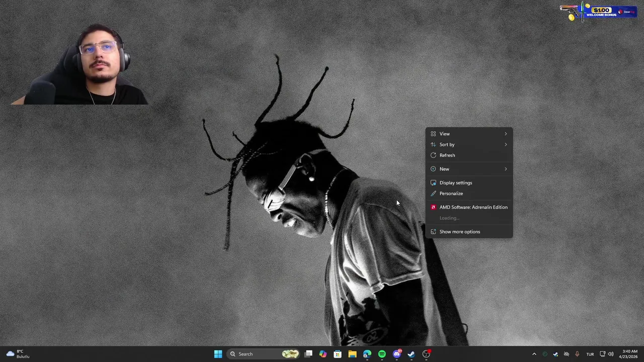Click the green circle tray icon
Image resolution: width=644 pixels, height=362 pixels.
(544, 354)
